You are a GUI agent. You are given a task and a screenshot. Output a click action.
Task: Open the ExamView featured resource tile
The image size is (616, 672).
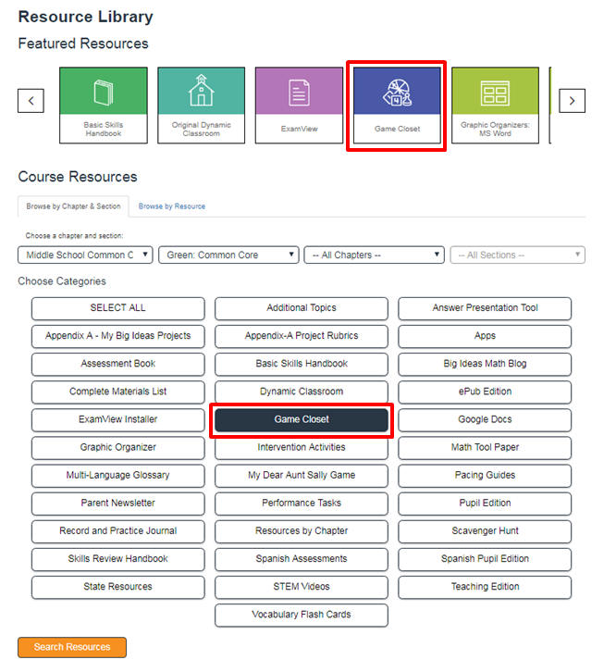tap(299, 106)
